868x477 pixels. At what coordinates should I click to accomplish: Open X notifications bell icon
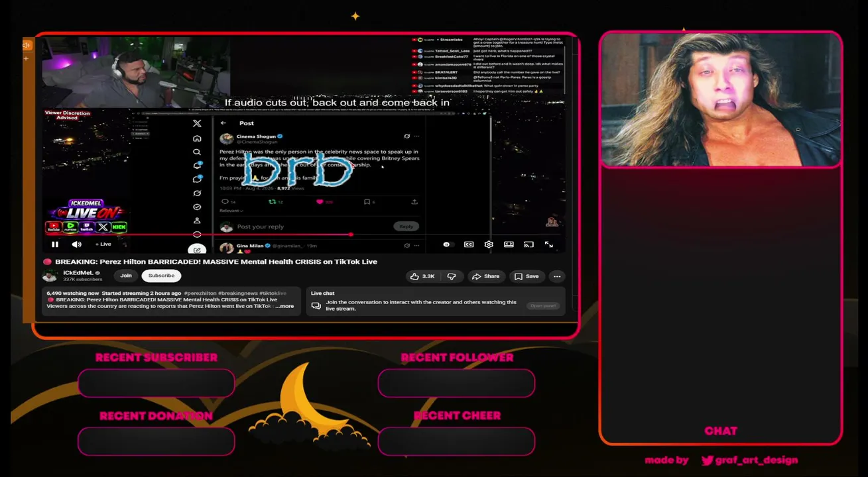click(197, 166)
